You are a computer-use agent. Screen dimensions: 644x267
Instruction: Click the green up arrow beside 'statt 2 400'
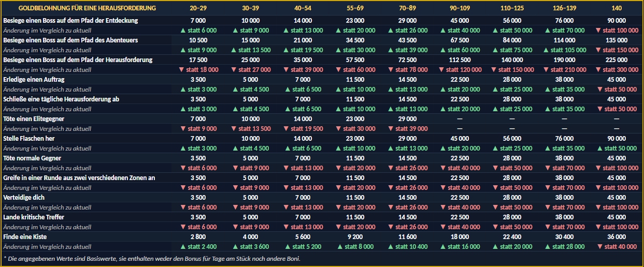[x=182, y=247]
